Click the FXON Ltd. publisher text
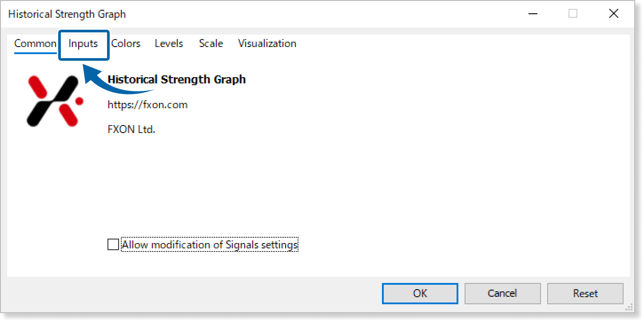This screenshot has height=322, width=644. 131,129
